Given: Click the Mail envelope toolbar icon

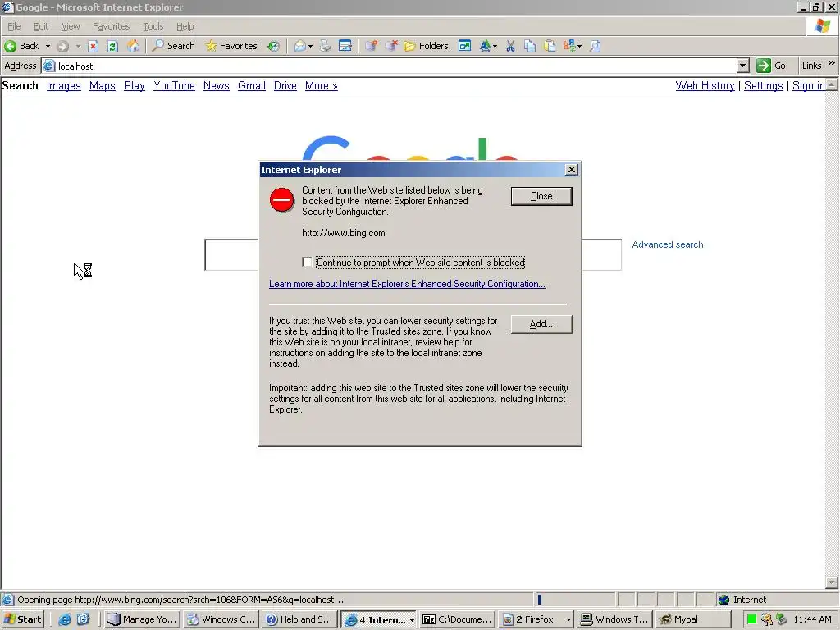Looking at the screenshot, I should tap(300, 46).
